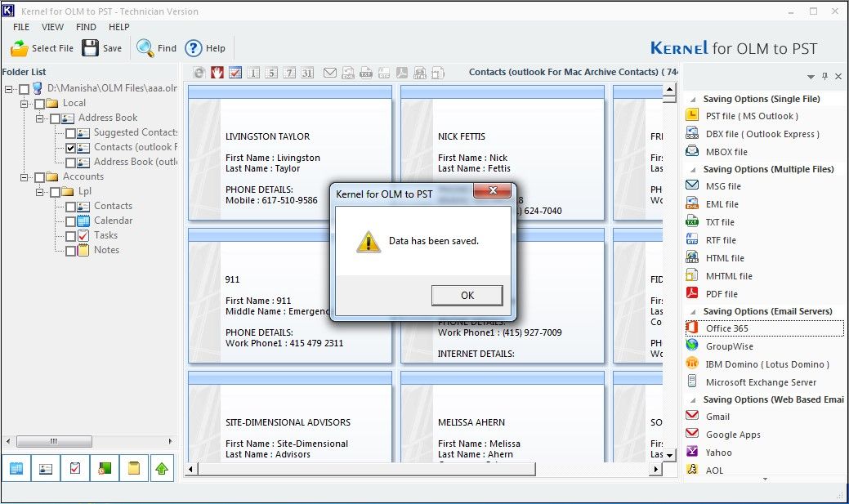Select the 31-day calendar view icon
This screenshot has height=504, width=849.
(307, 73)
